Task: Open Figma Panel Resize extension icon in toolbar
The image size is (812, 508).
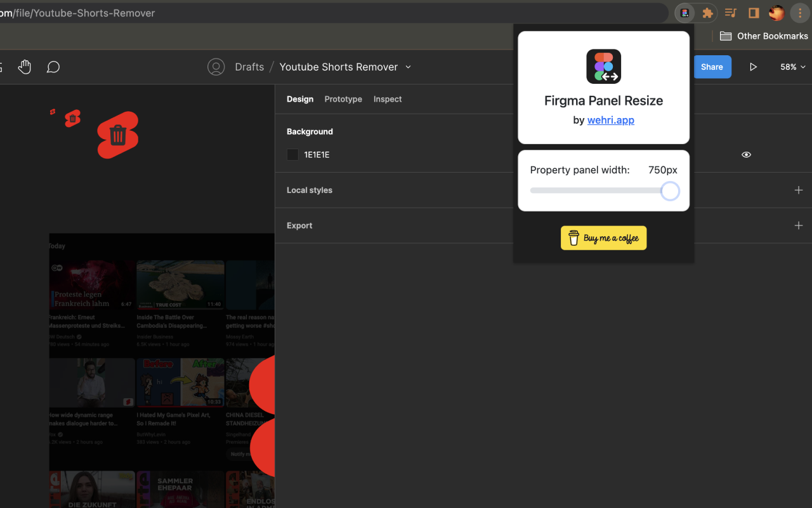Action: click(684, 13)
